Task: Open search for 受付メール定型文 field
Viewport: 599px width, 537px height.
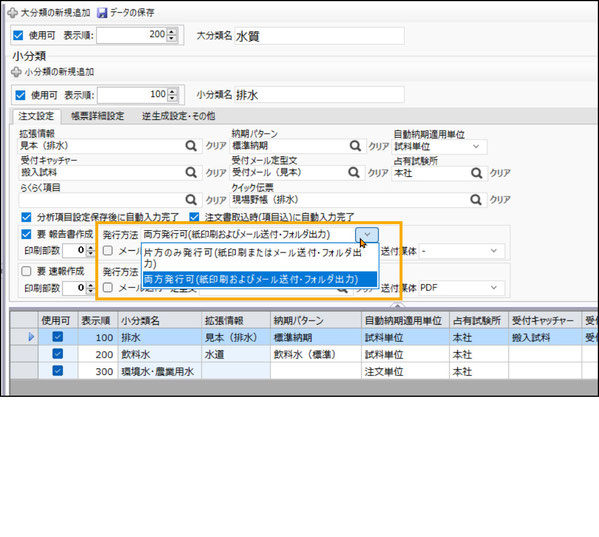Action: [354, 172]
